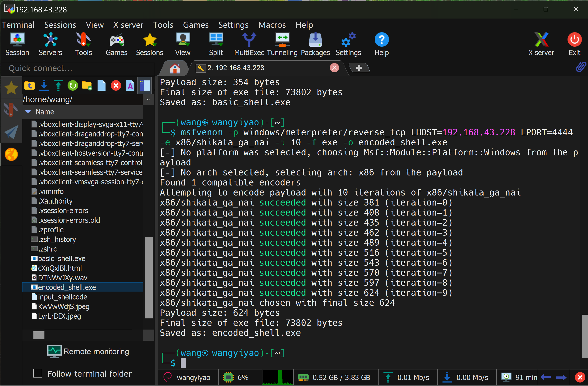
Task: Open the Macros menu
Action: 272,25
